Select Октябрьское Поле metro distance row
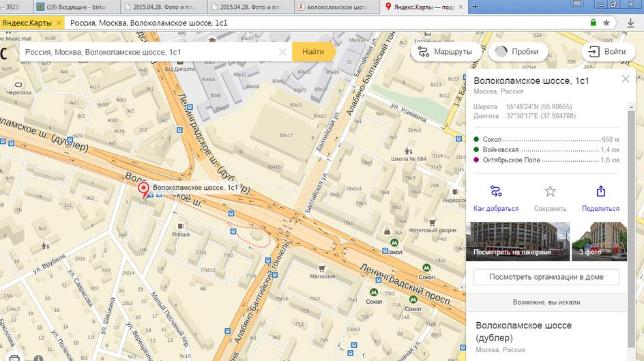This screenshot has height=361, width=644. pos(546,160)
